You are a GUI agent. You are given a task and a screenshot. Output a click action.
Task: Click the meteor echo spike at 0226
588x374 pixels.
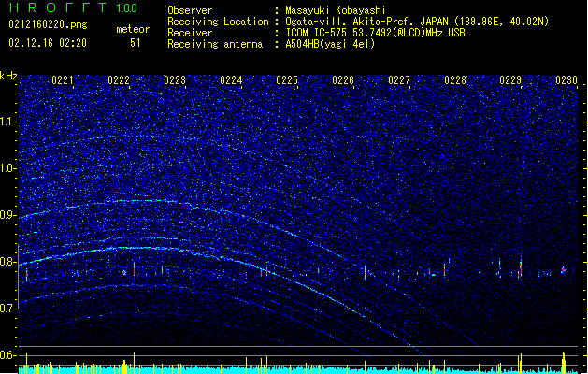pyautogui.click(x=365, y=272)
